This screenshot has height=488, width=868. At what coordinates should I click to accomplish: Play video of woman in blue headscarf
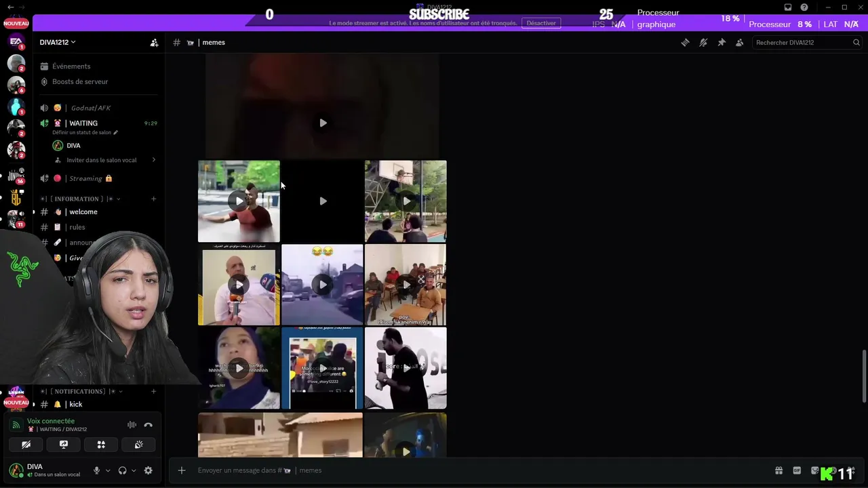pyautogui.click(x=239, y=368)
